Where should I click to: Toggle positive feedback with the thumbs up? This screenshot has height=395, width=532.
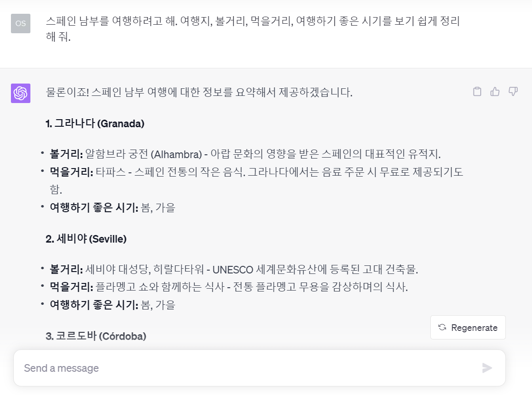tap(495, 91)
